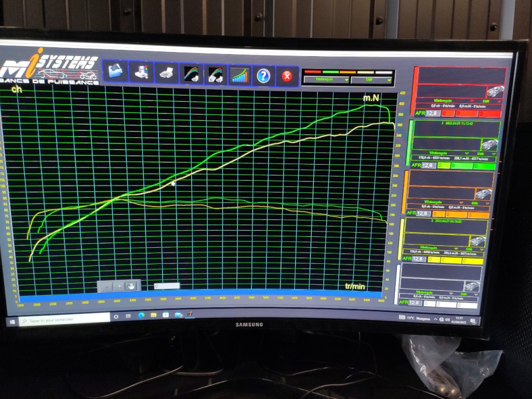Click the AFR 12,8 field in green panel

(429, 165)
